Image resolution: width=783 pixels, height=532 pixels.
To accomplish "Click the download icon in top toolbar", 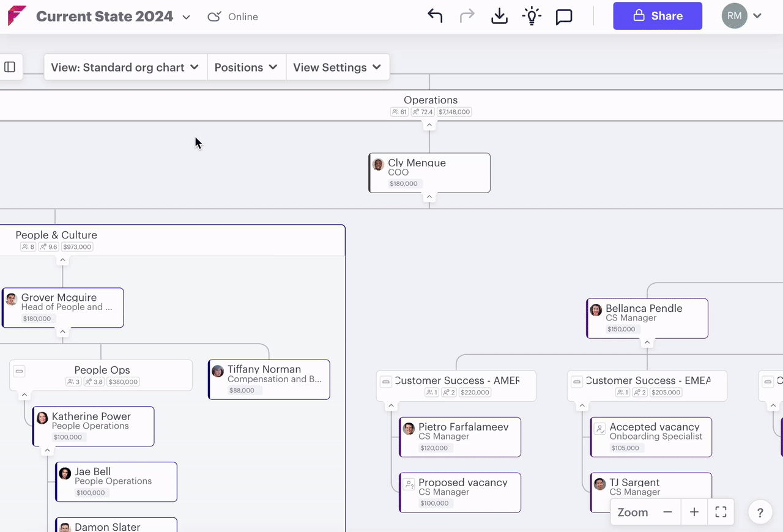I will 500,17.
